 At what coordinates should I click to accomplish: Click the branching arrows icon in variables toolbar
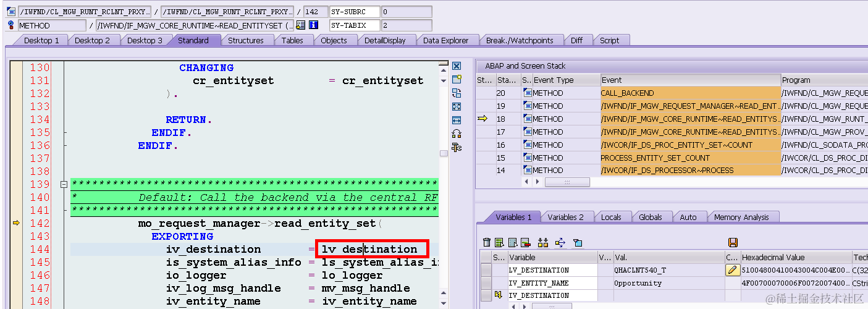(561, 243)
